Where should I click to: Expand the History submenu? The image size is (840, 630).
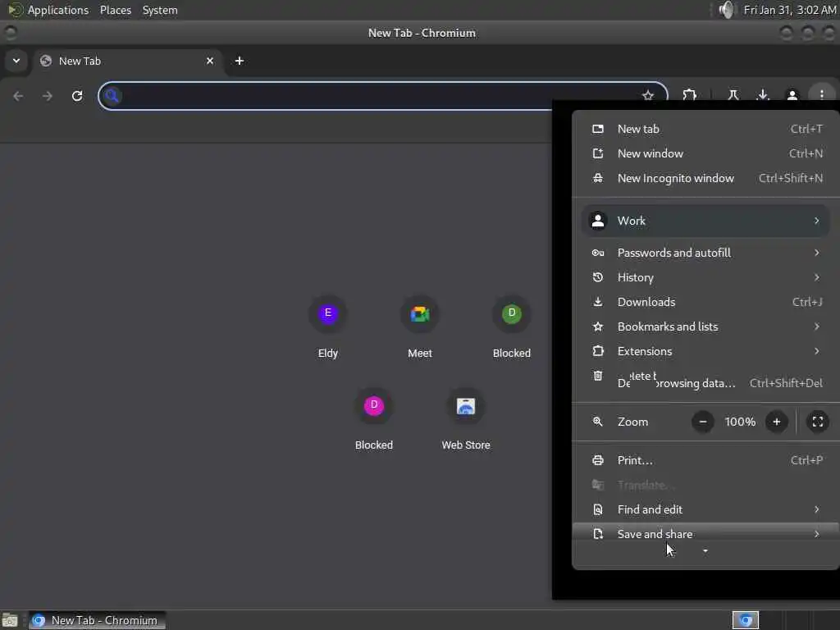[705, 277]
